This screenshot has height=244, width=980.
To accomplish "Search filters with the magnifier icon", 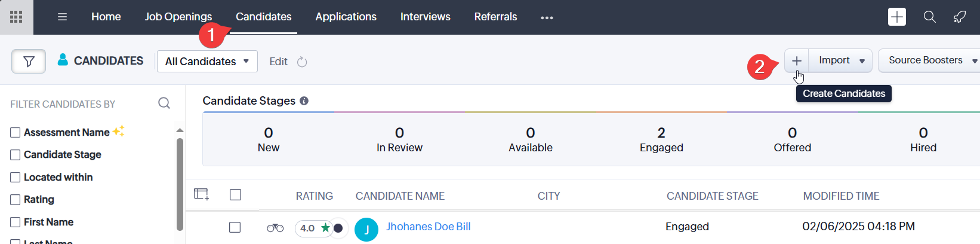I will pos(164,103).
